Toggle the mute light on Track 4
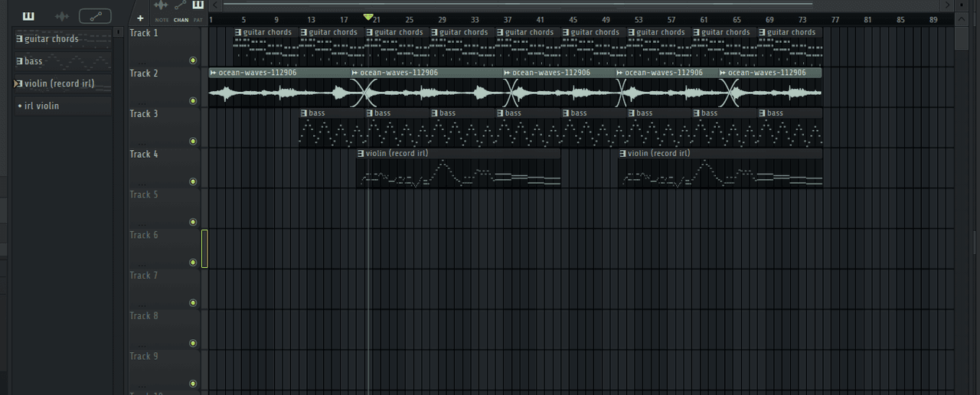Image resolution: width=980 pixels, height=395 pixels. click(x=193, y=181)
